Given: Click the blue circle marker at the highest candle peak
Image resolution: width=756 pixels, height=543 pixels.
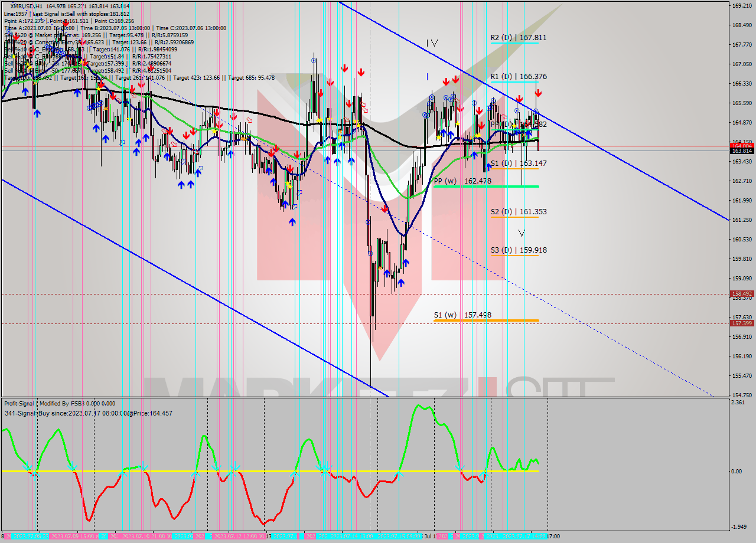Looking at the screenshot, I should 314,60.
